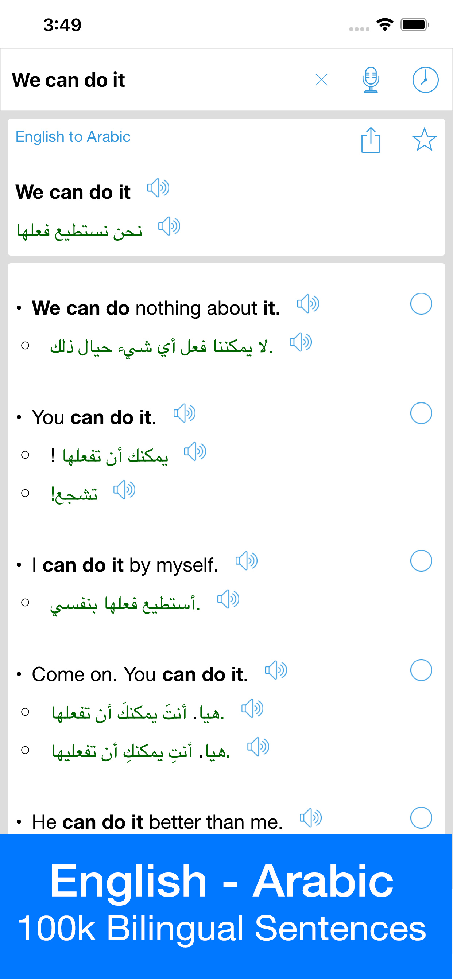Select circle beside "We can do nothing about it."
The height and width of the screenshot is (980, 453).
(x=421, y=304)
